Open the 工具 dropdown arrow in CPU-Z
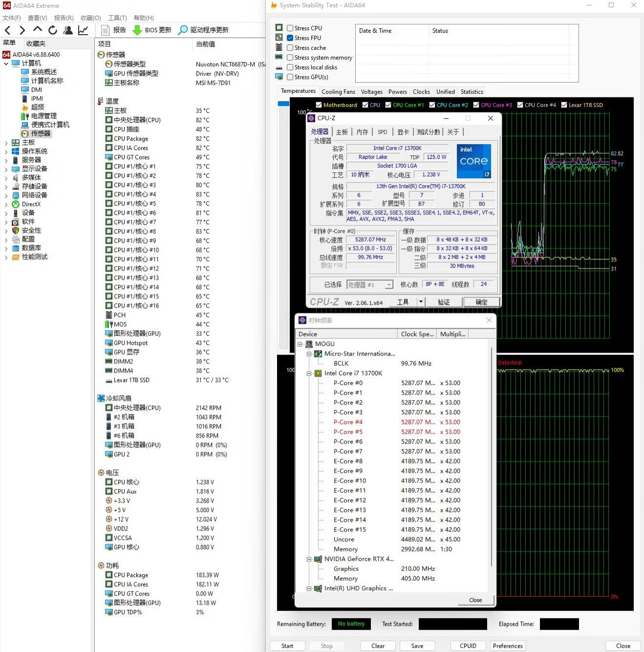 click(x=421, y=302)
